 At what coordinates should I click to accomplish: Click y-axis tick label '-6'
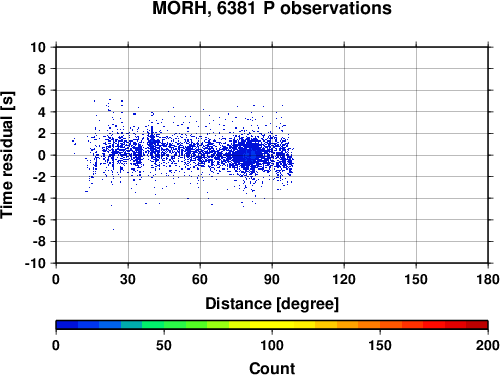pos(39,220)
